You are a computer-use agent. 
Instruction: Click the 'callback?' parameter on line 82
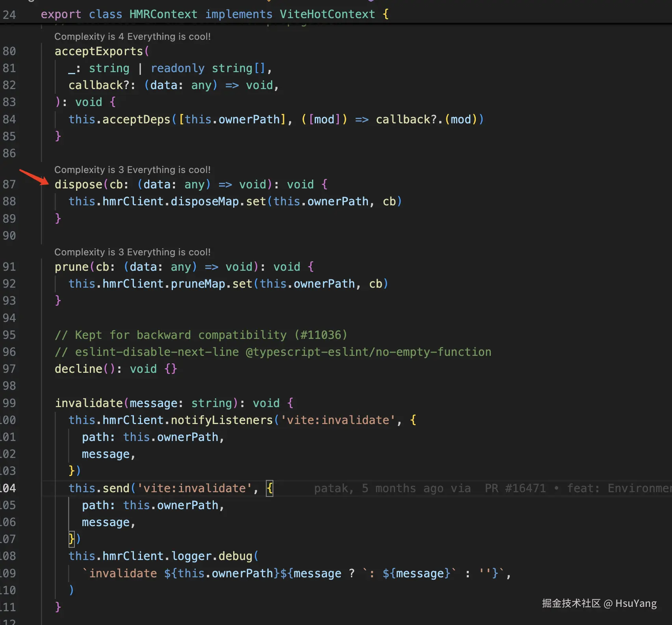99,85
